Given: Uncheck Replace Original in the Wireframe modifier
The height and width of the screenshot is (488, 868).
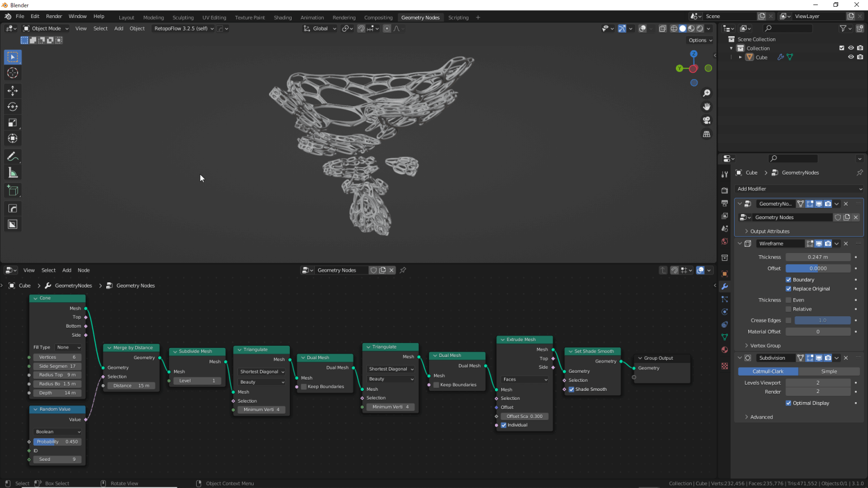Looking at the screenshot, I should click(789, 289).
